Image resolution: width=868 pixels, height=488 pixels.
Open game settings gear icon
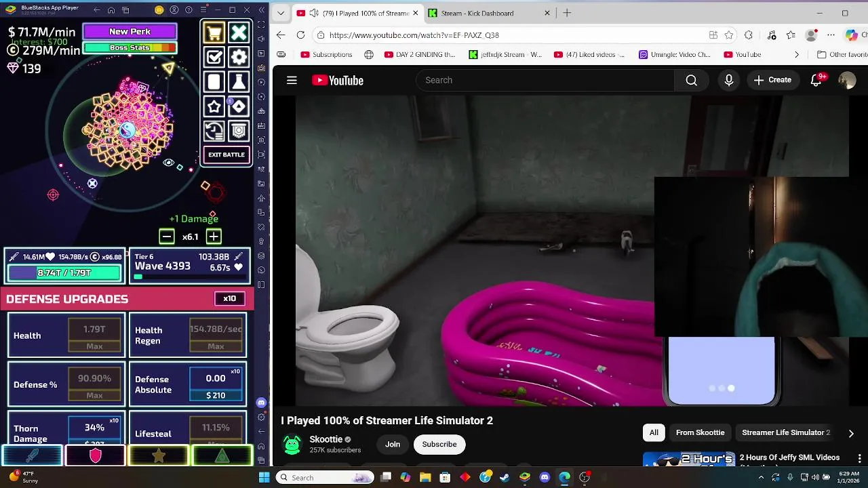(x=239, y=57)
